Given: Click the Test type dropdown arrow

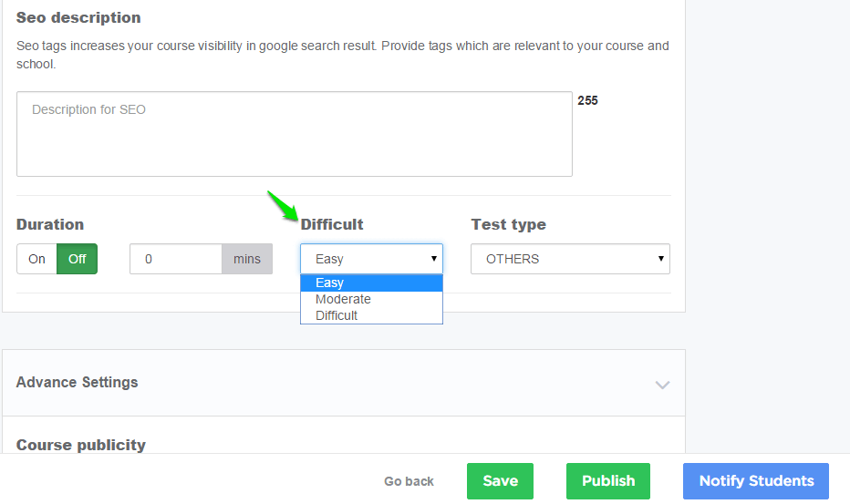Looking at the screenshot, I should point(661,259).
